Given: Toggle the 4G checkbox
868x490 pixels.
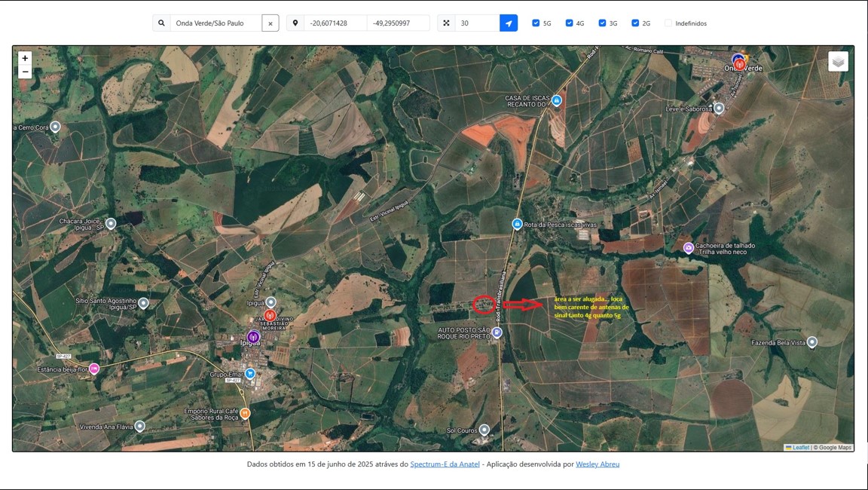Looking at the screenshot, I should tap(569, 23).
